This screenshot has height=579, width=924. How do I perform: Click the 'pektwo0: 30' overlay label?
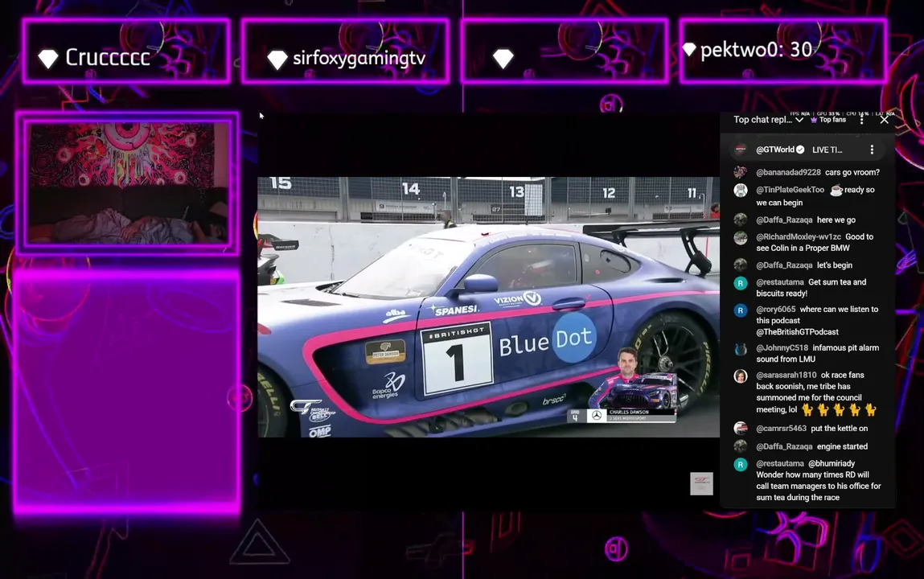coord(756,50)
